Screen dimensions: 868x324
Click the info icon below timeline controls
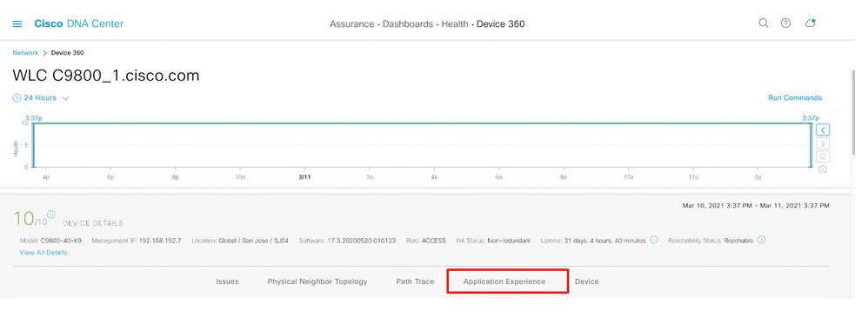pos(823,169)
